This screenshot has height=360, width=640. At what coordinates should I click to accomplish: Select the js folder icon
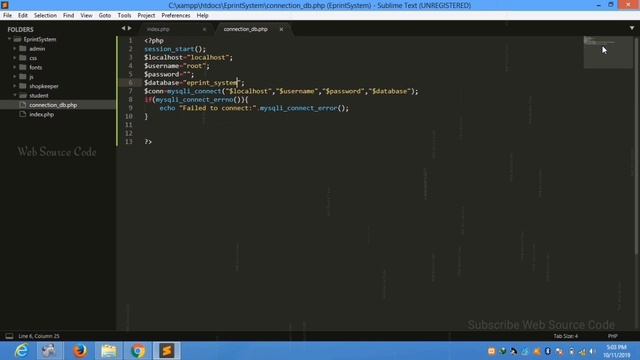[23, 77]
